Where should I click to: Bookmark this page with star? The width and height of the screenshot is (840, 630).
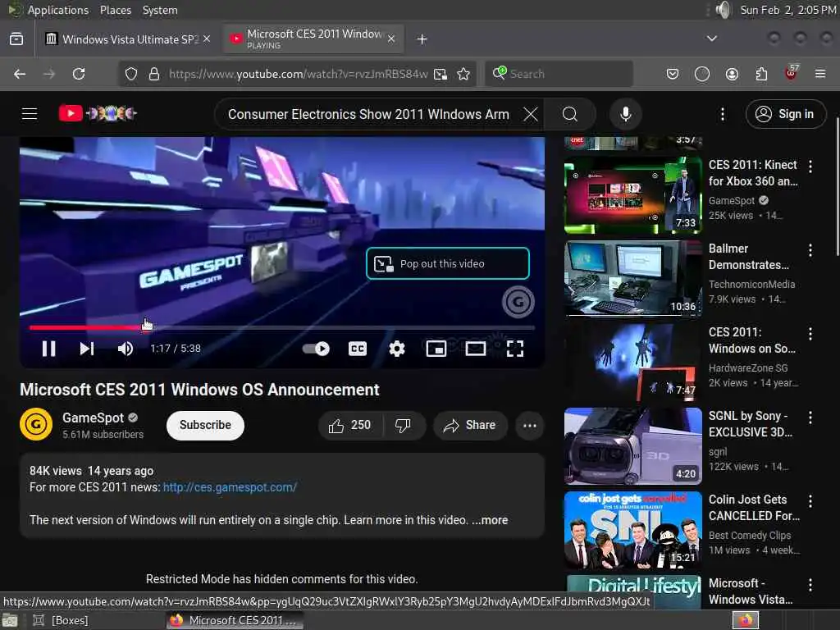pyautogui.click(x=464, y=74)
